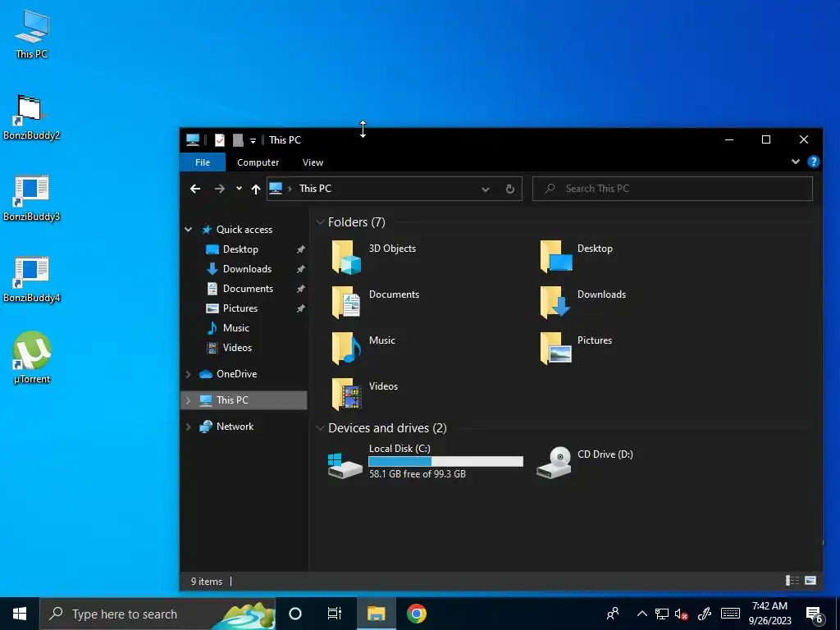840x630 pixels.
Task: Refresh the This PC view
Action: pyautogui.click(x=510, y=189)
